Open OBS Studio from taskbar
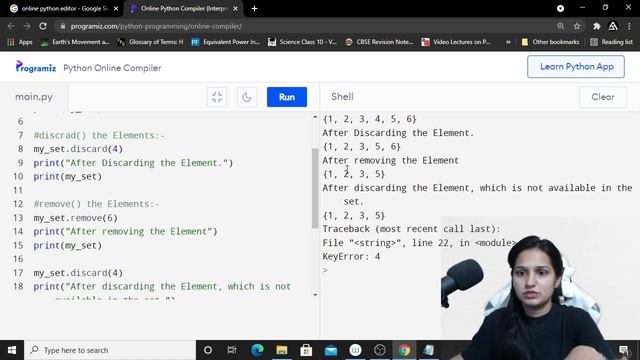Image resolution: width=640 pixels, height=360 pixels. [380, 350]
